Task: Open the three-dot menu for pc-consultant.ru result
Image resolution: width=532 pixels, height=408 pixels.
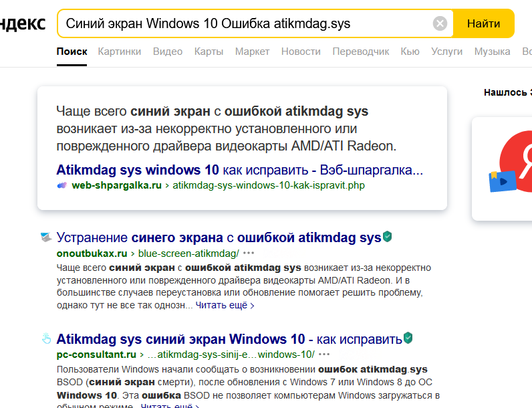Action: tap(324, 354)
